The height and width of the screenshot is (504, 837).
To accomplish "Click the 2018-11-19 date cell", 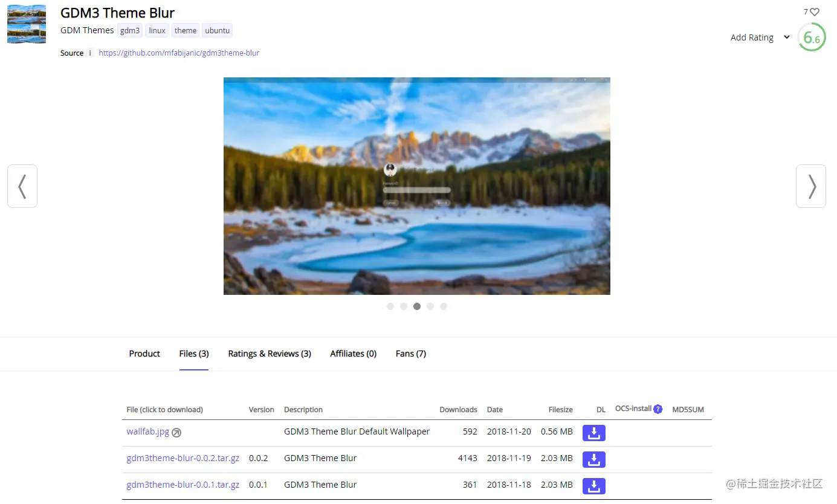I will click(509, 458).
